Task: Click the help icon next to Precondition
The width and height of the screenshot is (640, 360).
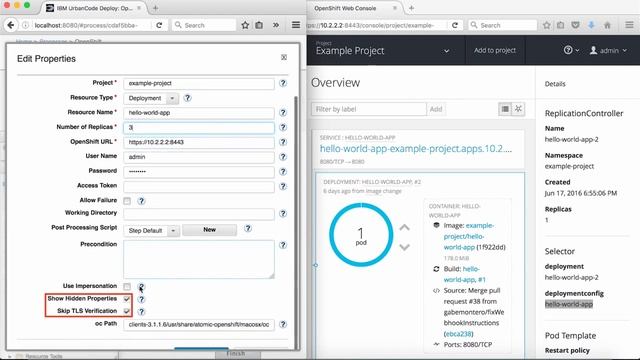Action: tap(283, 245)
